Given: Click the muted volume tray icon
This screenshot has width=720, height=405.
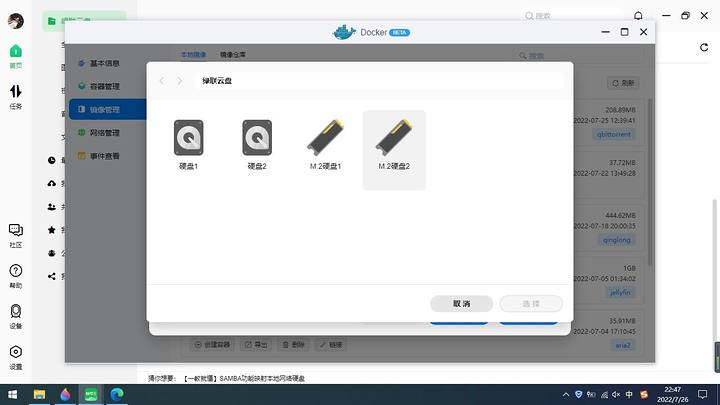Looking at the screenshot, I should tap(616, 394).
